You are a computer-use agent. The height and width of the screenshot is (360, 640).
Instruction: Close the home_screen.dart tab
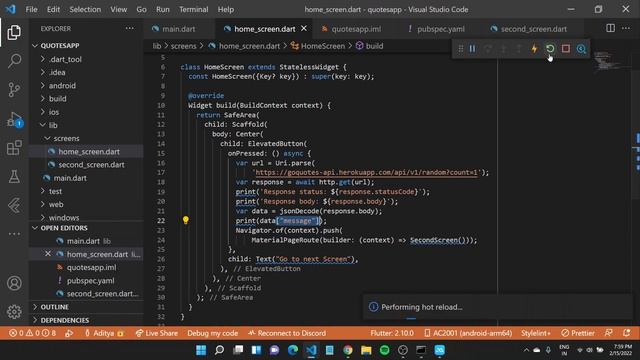pos(304,29)
